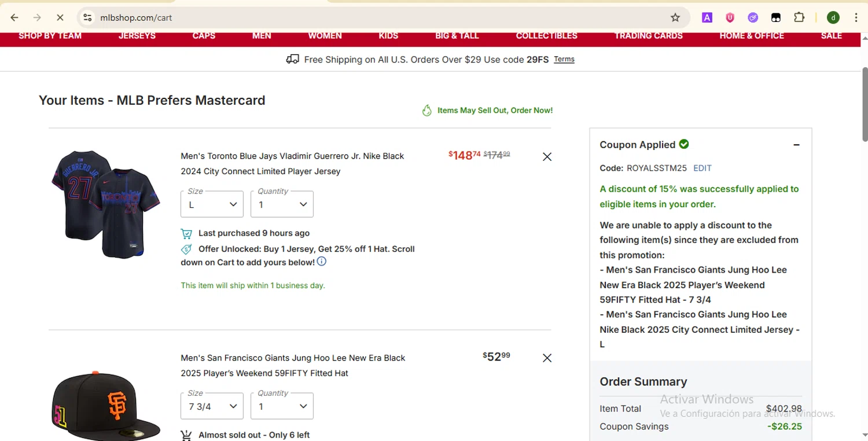The height and width of the screenshot is (441, 868).
Task: Open Chrome three-dot menu
Action: coord(856,17)
